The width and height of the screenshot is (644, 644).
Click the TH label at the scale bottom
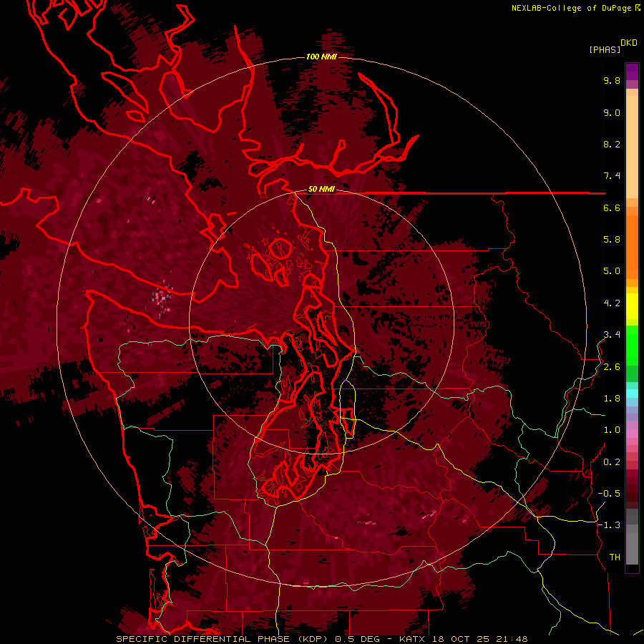tap(615, 557)
